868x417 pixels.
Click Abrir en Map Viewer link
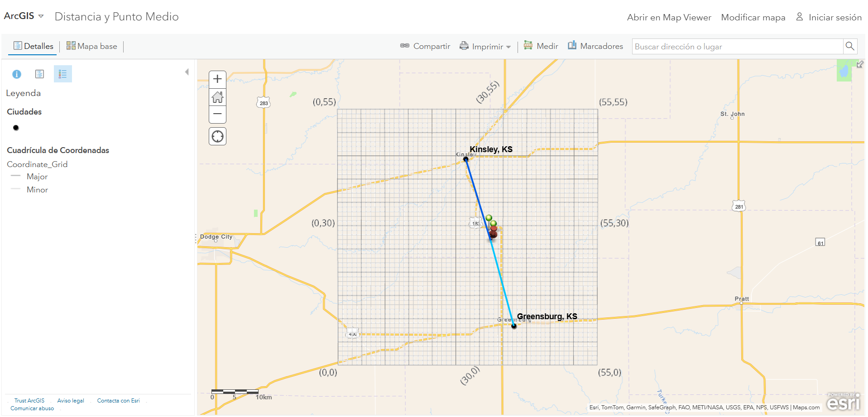click(x=669, y=18)
